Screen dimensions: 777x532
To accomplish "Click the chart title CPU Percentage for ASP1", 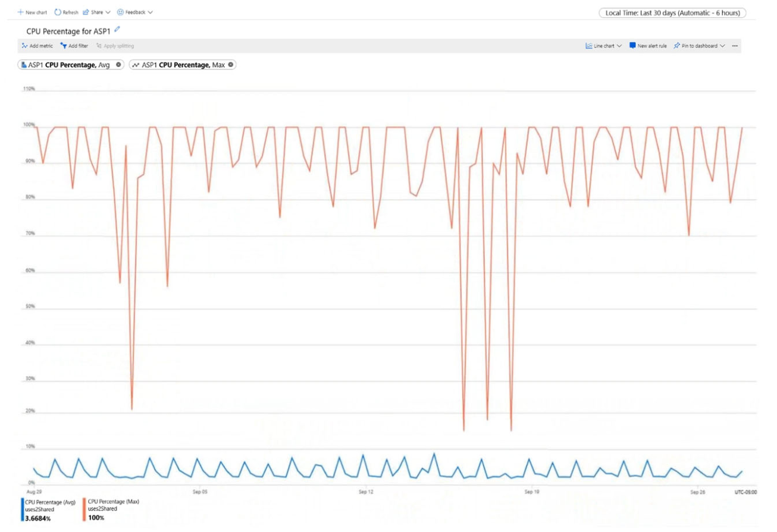I will pos(68,30).
